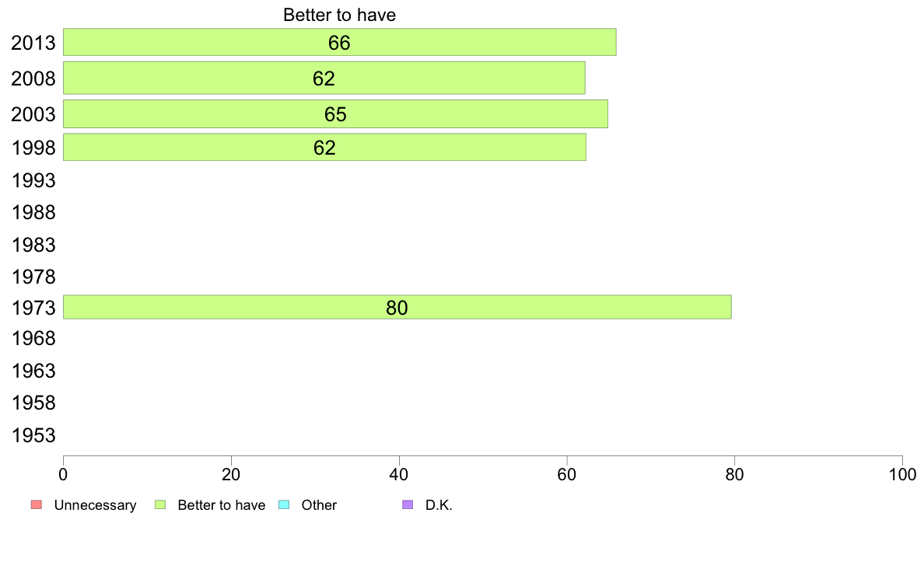
Task: Select the 2013 bar showing 66
Action: 339,42
